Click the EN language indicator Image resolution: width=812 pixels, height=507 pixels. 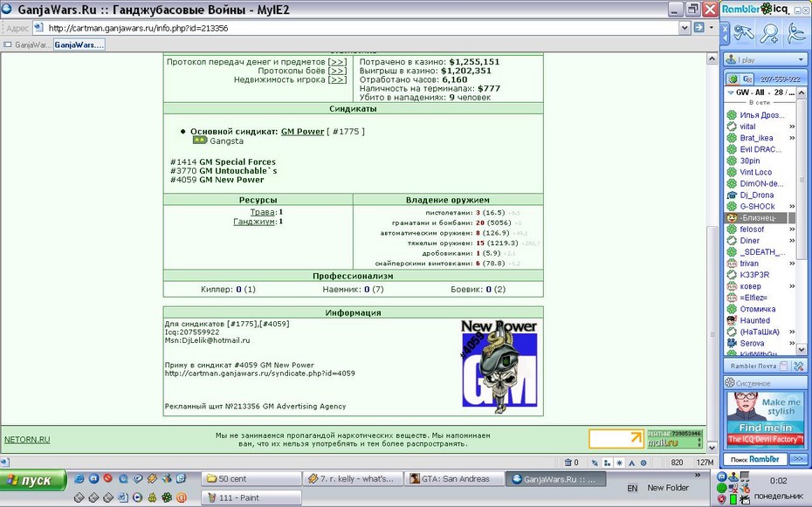632,488
